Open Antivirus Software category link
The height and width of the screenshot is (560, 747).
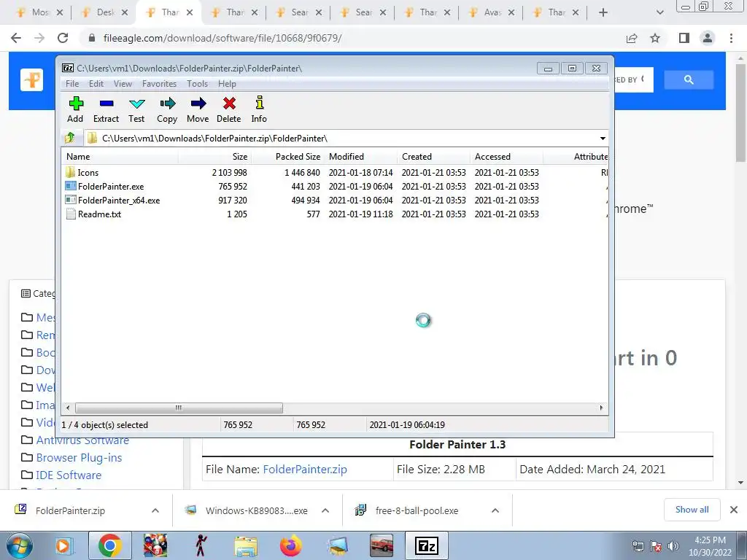click(x=82, y=440)
